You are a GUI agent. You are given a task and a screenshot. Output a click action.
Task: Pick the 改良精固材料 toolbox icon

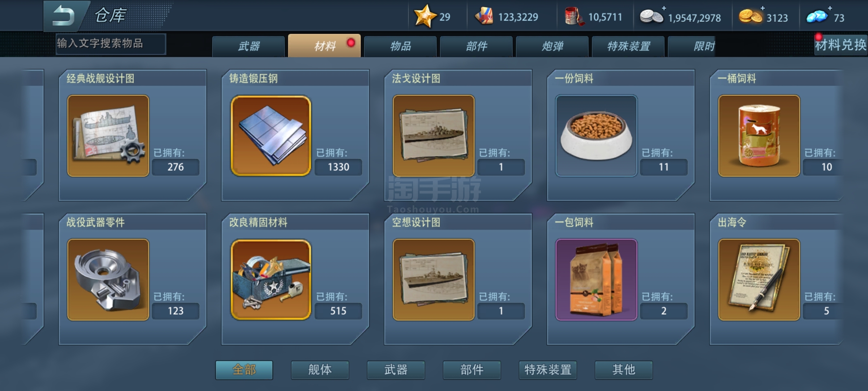(271, 279)
